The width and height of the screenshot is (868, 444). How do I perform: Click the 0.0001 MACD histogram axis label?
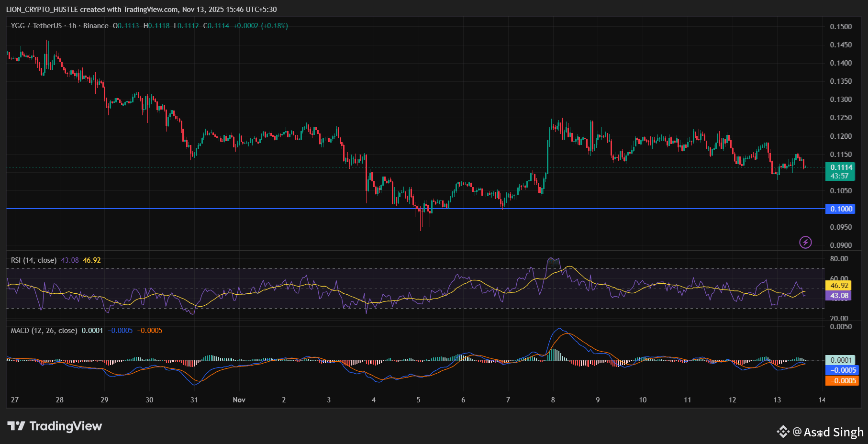tap(841, 360)
